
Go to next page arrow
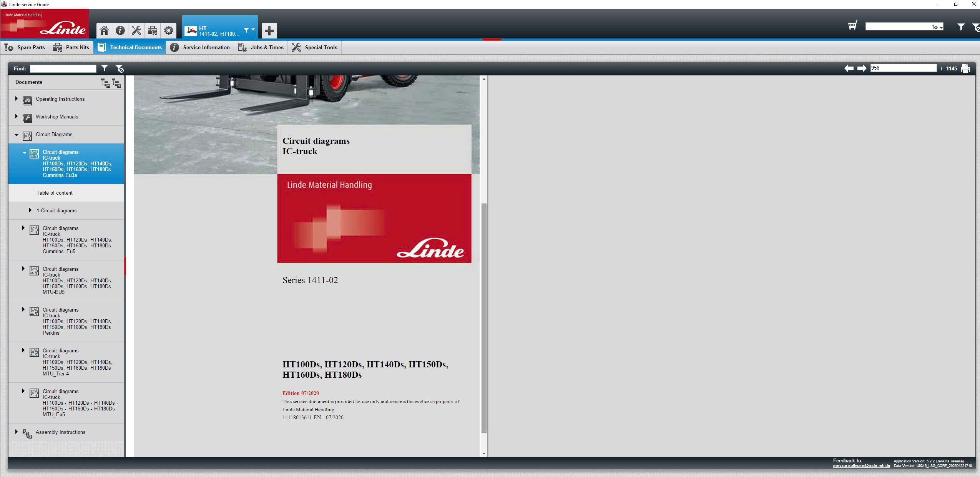click(x=862, y=68)
